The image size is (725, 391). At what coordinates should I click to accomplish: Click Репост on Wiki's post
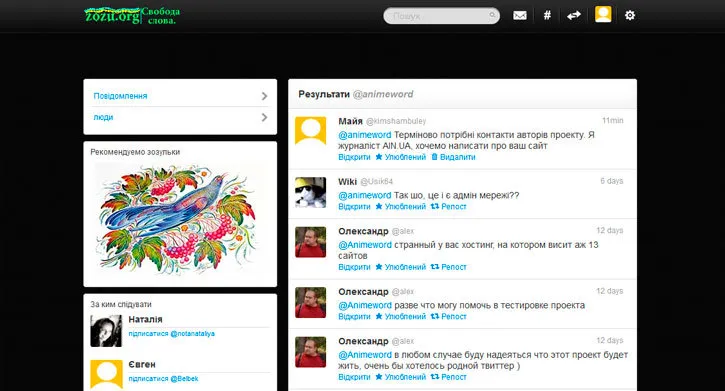449,207
